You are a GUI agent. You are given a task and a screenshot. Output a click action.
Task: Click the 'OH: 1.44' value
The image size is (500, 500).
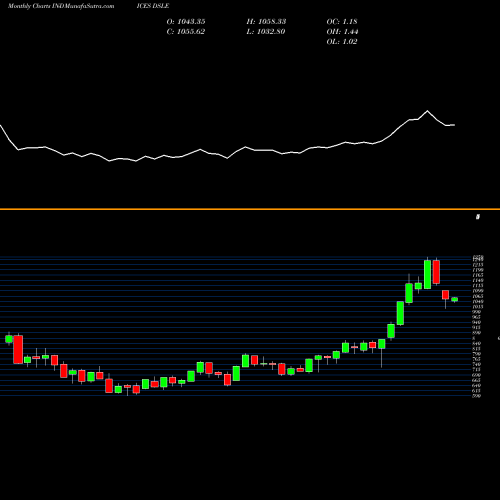pos(342,32)
